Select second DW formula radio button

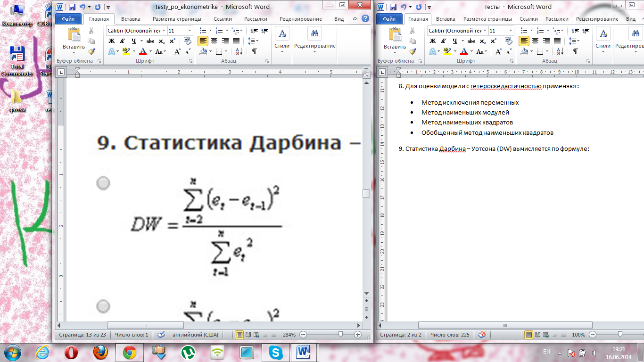103,306
